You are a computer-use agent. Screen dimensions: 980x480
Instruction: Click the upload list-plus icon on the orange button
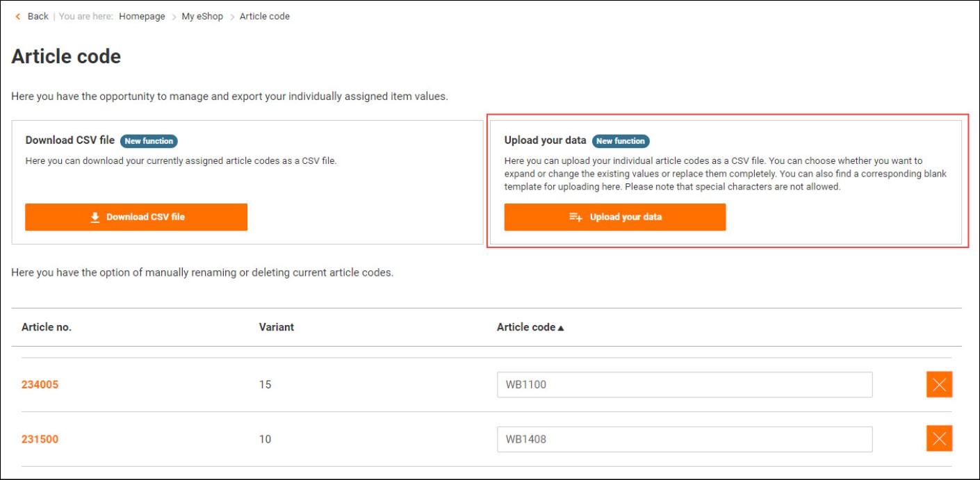click(575, 217)
